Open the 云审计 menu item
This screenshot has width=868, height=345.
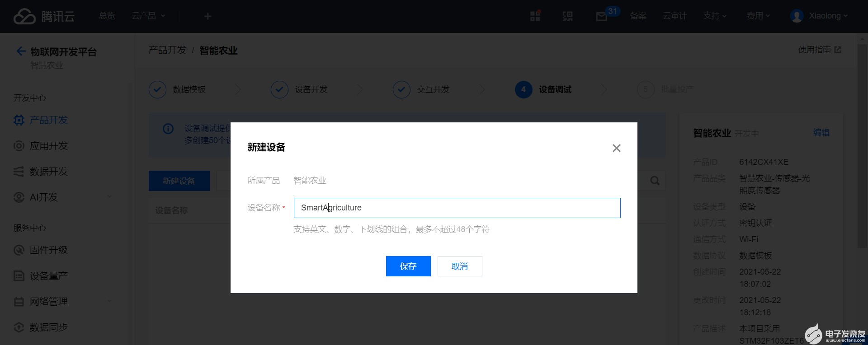675,16
